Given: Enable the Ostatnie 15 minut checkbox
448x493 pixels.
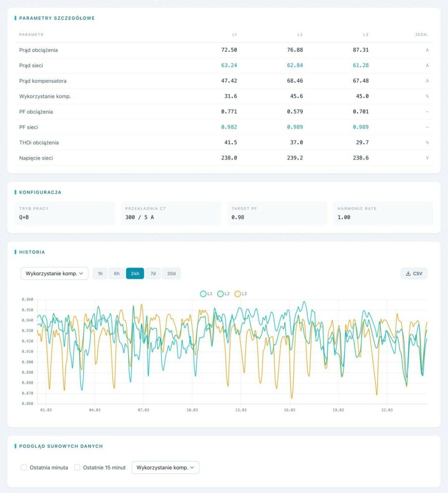Looking at the screenshot, I should (77, 467).
